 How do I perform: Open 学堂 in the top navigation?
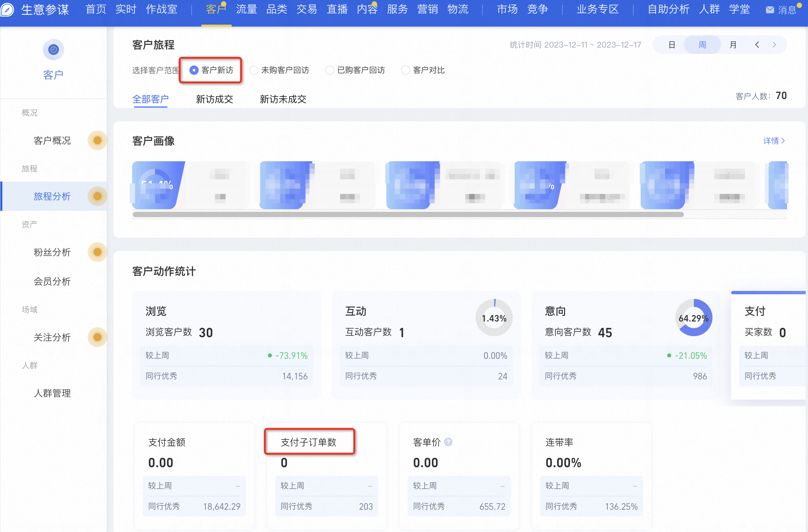point(739,9)
